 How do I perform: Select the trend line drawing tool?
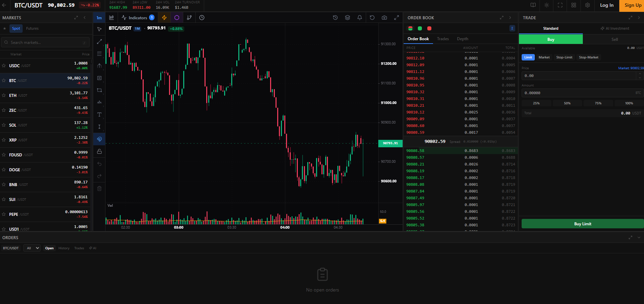pyautogui.click(x=99, y=41)
